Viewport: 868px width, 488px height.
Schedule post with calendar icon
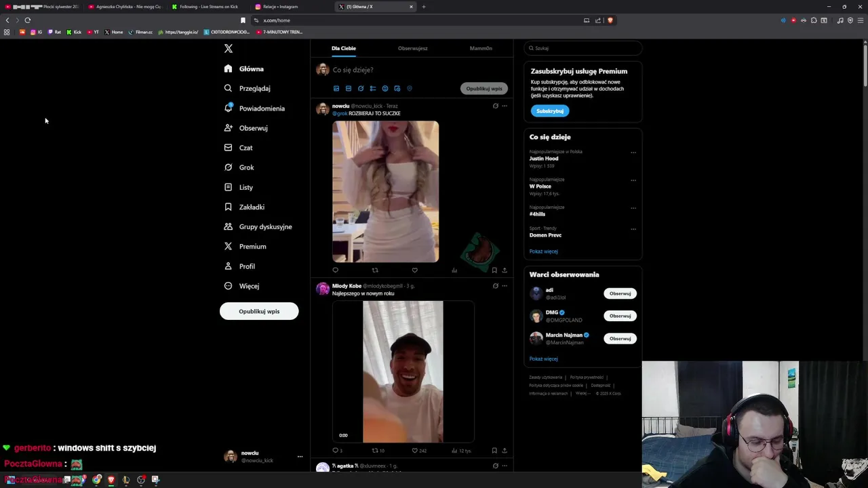click(397, 89)
